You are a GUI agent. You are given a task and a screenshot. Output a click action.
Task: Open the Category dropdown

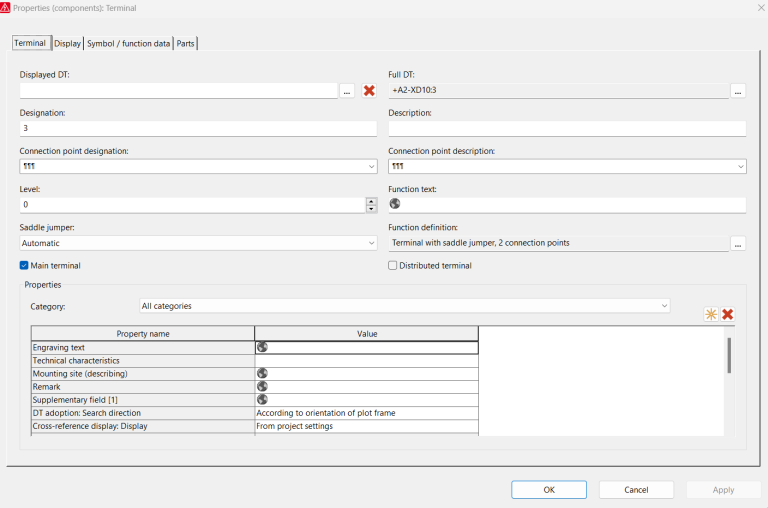click(x=664, y=306)
